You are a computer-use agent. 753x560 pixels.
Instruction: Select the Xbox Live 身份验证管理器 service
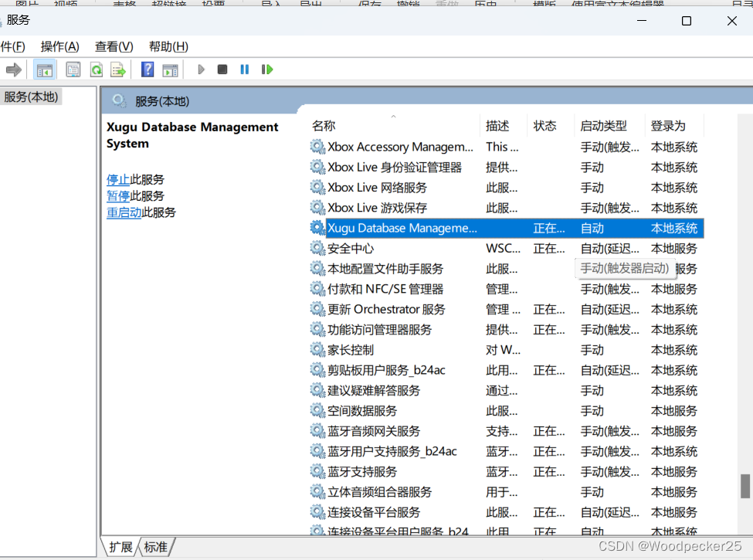[x=507, y=167]
